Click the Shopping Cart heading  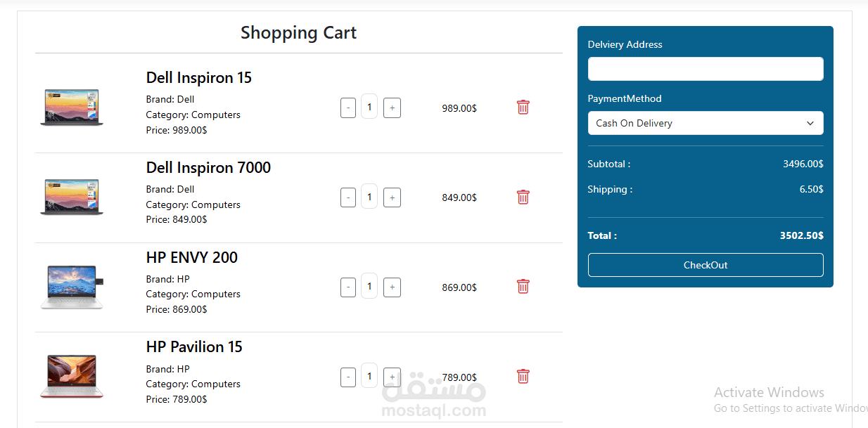299,33
